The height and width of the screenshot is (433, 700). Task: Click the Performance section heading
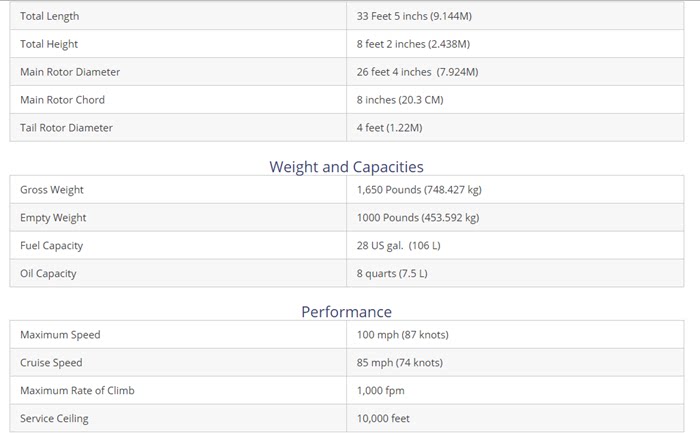[346, 312]
